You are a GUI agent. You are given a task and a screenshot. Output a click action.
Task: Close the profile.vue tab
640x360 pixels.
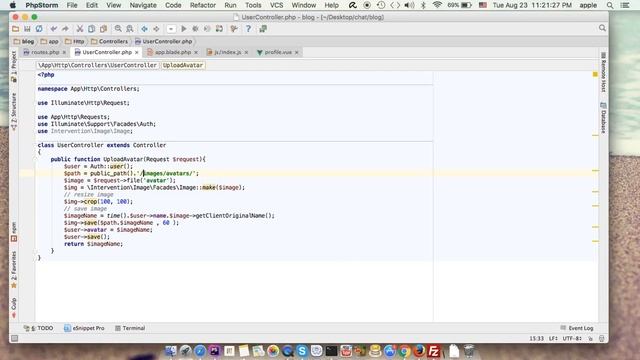click(297, 53)
